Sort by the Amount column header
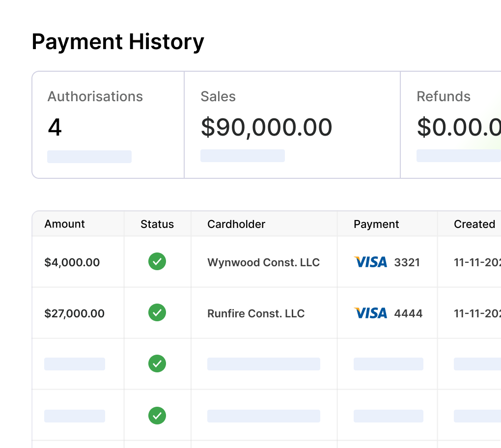This screenshot has height=448, width=501. (x=65, y=224)
